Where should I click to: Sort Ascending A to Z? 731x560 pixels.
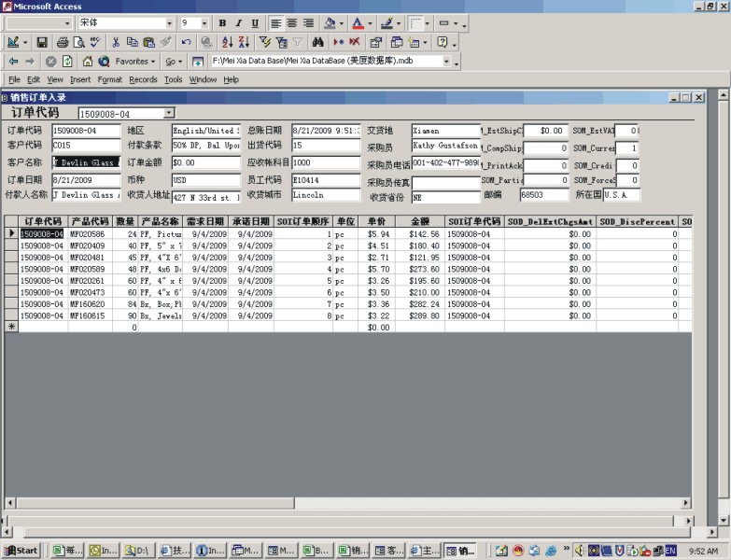click(x=227, y=42)
